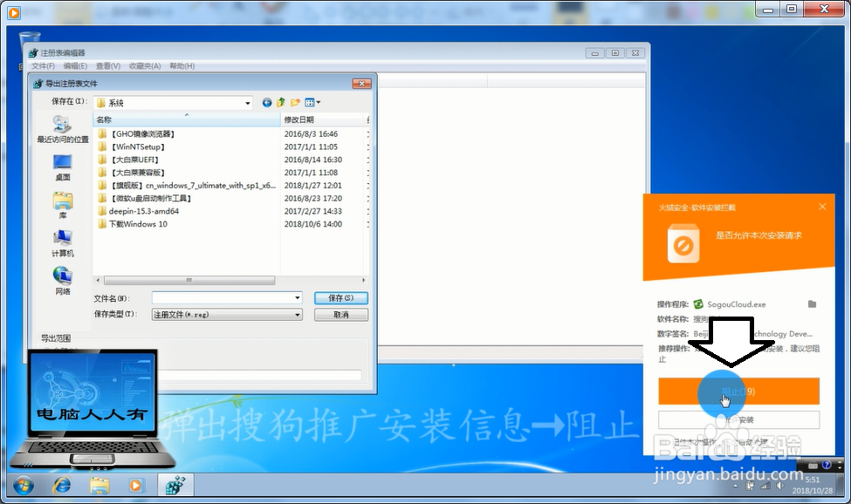
Task: Click the horizontal scrollbar in file list
Action: (x=189, y=280)
